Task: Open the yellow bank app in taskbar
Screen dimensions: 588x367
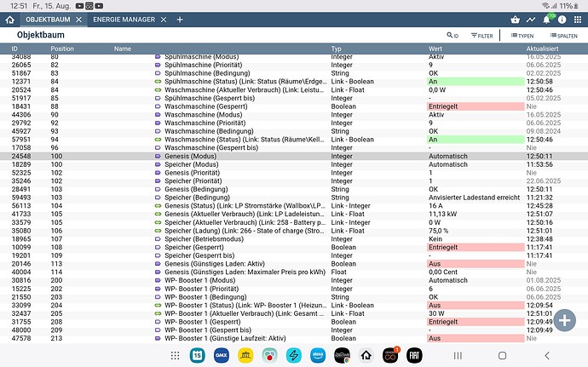Action: (245, 355)
